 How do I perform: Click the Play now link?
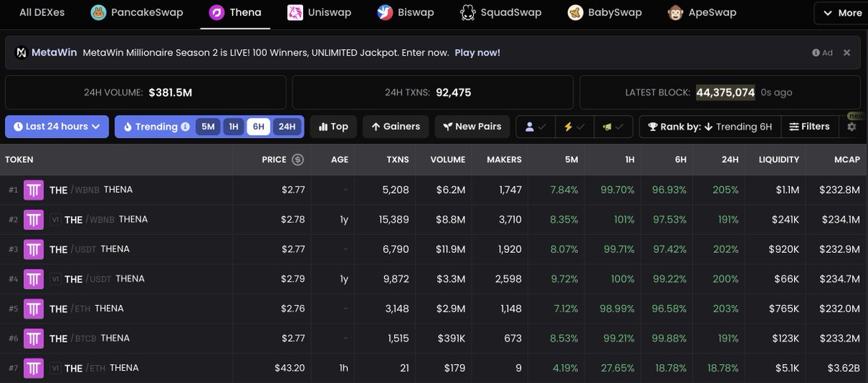[x=477, y=53]
